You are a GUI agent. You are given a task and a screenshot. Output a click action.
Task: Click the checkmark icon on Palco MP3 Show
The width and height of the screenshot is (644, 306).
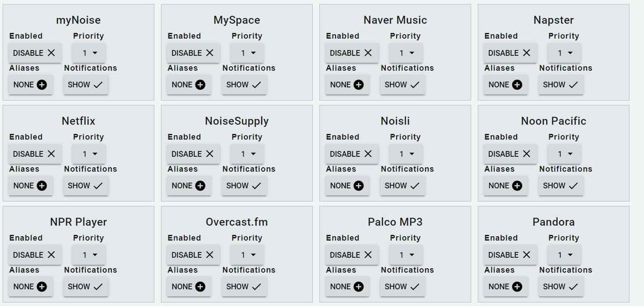click(x=415, y=287)
